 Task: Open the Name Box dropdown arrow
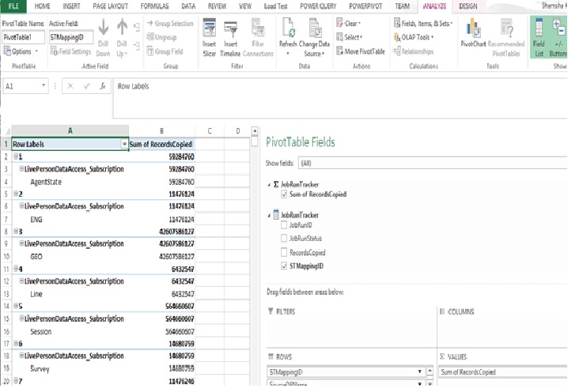[x=44, y=86]
